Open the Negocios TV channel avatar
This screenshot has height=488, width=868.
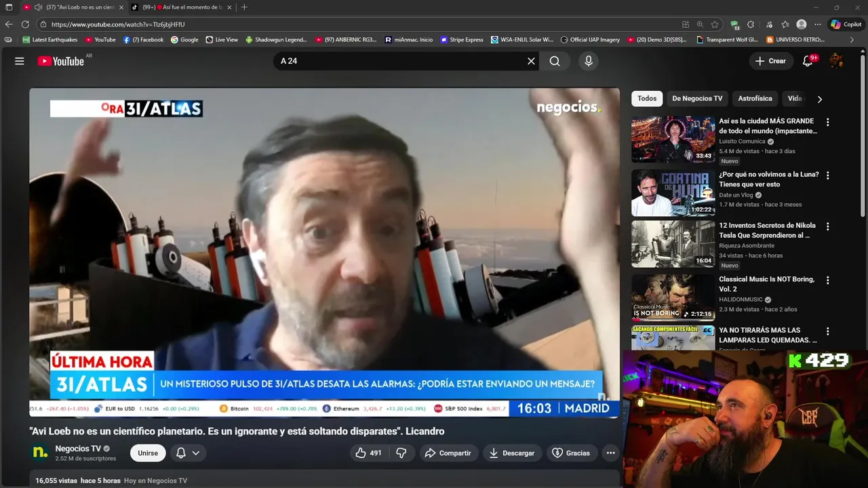coord(40,452)
